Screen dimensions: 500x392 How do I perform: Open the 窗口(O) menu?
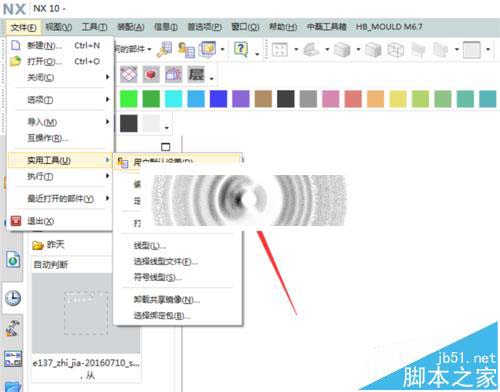(x=245, y=27)
